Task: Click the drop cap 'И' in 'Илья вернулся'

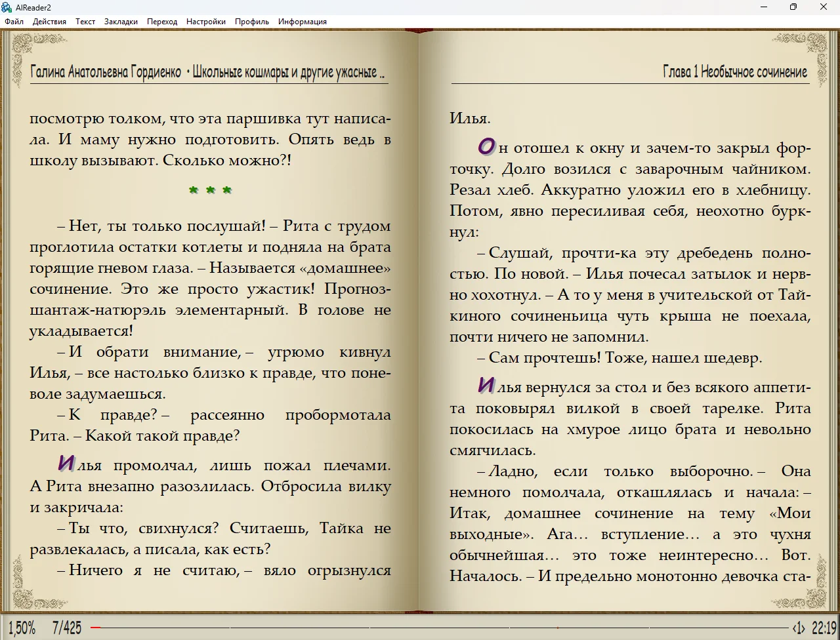Action: [486, 384]
